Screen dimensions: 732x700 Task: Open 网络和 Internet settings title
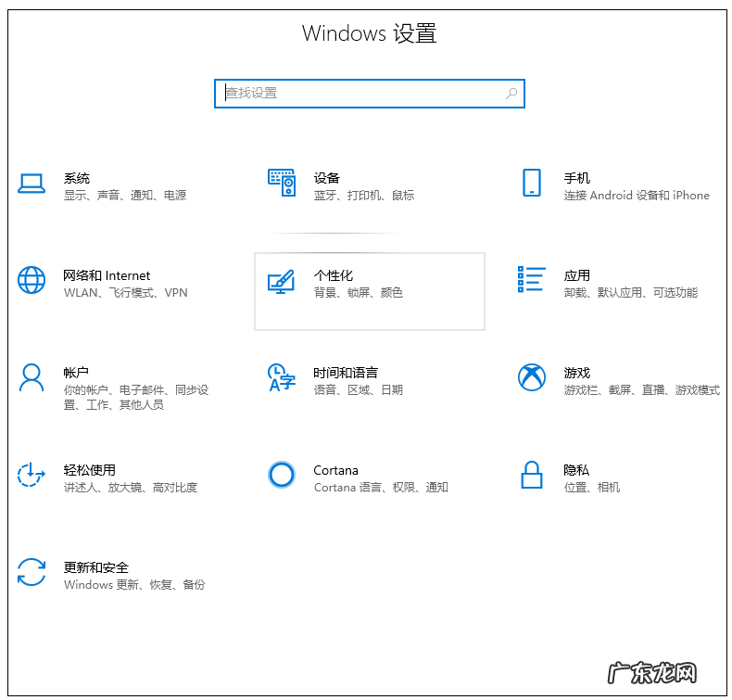click(107, 275)
